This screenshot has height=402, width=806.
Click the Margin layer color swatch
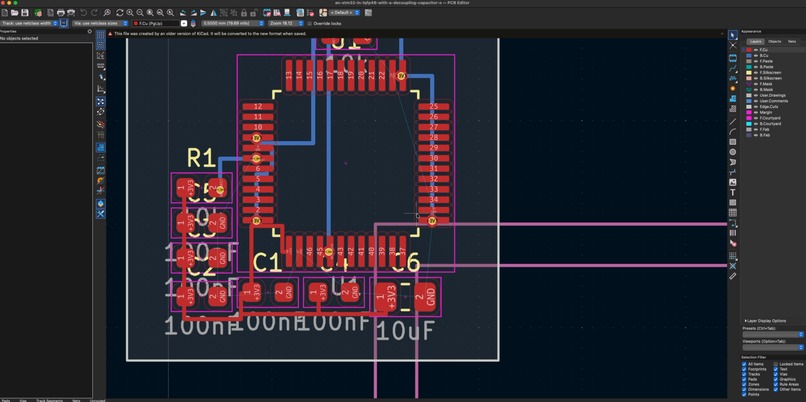click(x=749, y=113)
